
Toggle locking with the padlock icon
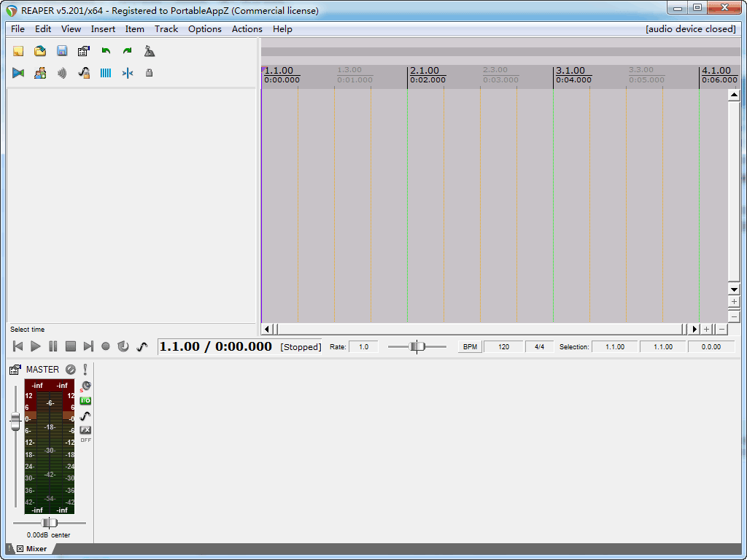150,73
